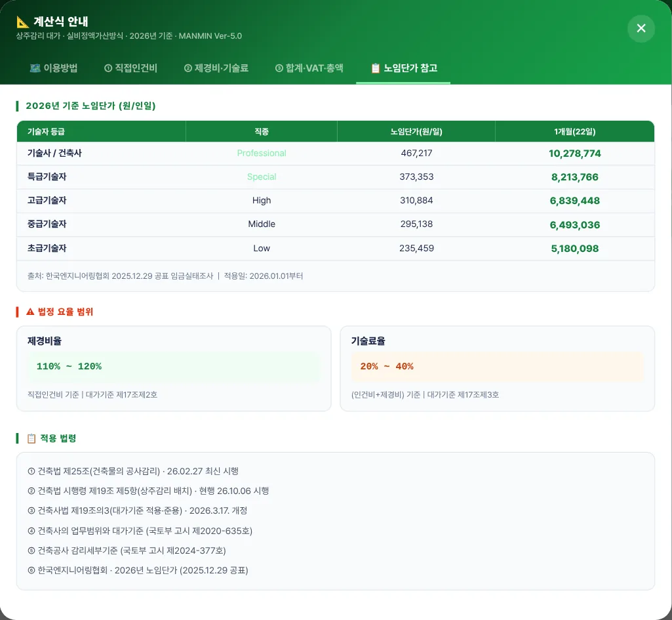Click the 건축법 시행령 제19조 제5항 entry
This screenshot has width=672, height=620.
coord(148,491)
